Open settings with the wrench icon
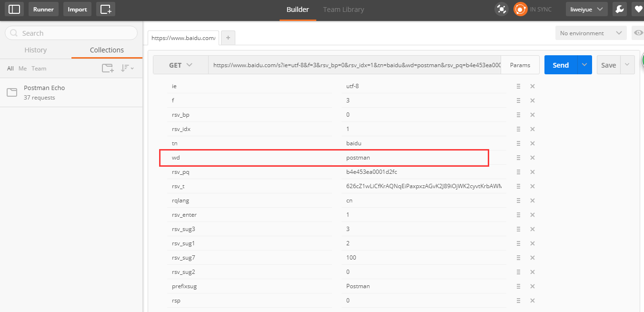This screenshot has height=312, width=644. [x=619, y=9]
